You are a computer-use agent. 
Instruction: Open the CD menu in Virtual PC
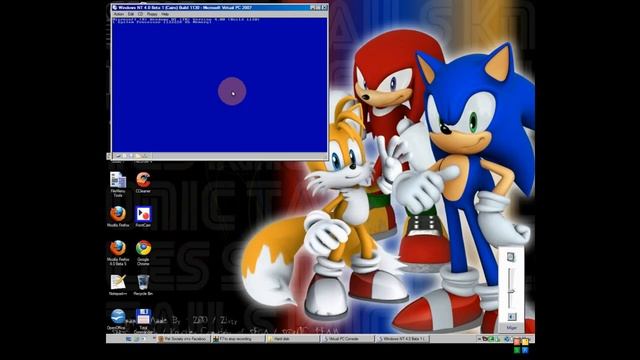point(140,14)
